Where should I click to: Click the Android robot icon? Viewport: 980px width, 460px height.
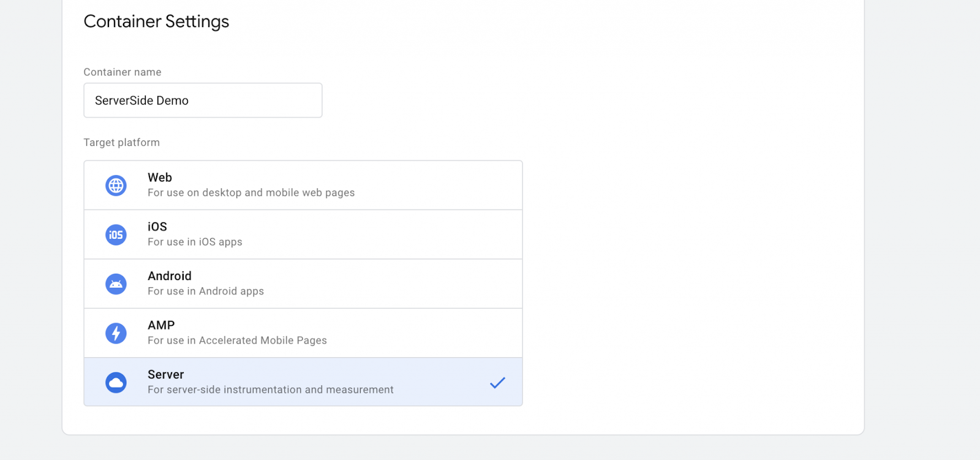116,284
